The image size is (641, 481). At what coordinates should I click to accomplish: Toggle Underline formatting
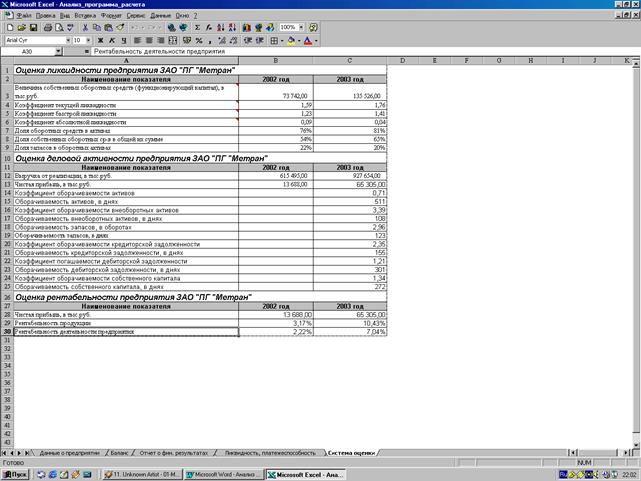click(124, 40)
